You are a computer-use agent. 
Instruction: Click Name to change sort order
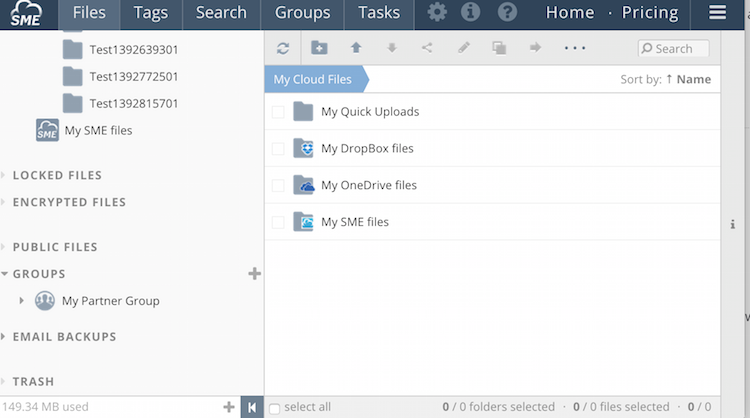693,79
